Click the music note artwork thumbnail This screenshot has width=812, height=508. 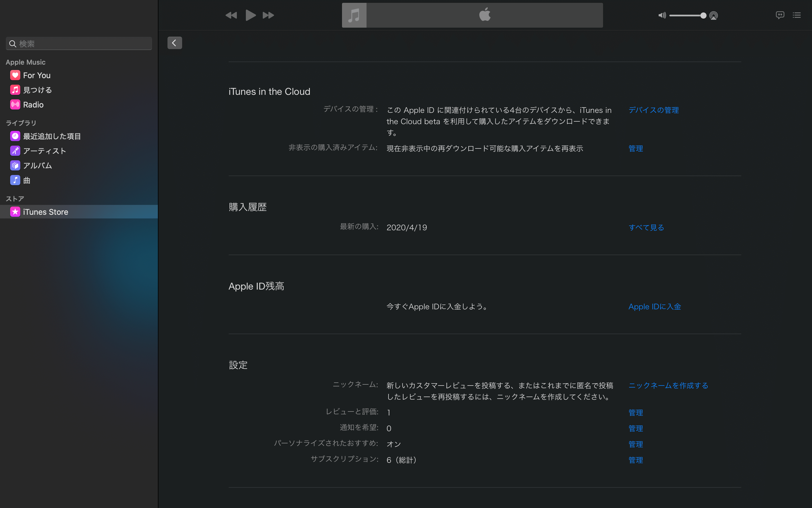coord(354,16)
